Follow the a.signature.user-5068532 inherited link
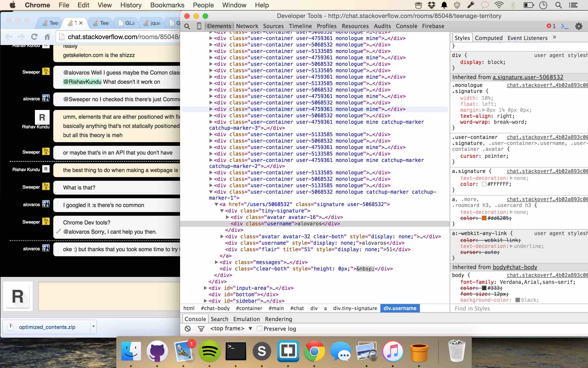Image resolution: width=588 pixels, height=368 pixels. point(528,77)
